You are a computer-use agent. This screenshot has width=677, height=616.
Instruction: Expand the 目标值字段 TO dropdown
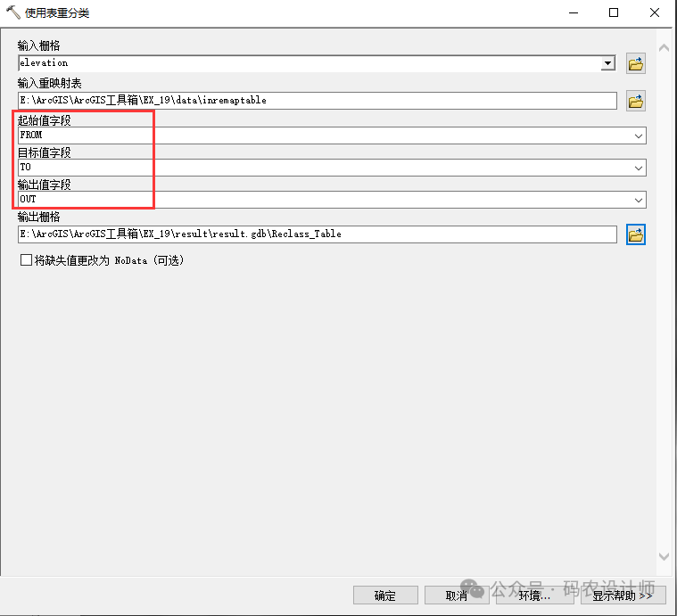click(x=638, y=168)
